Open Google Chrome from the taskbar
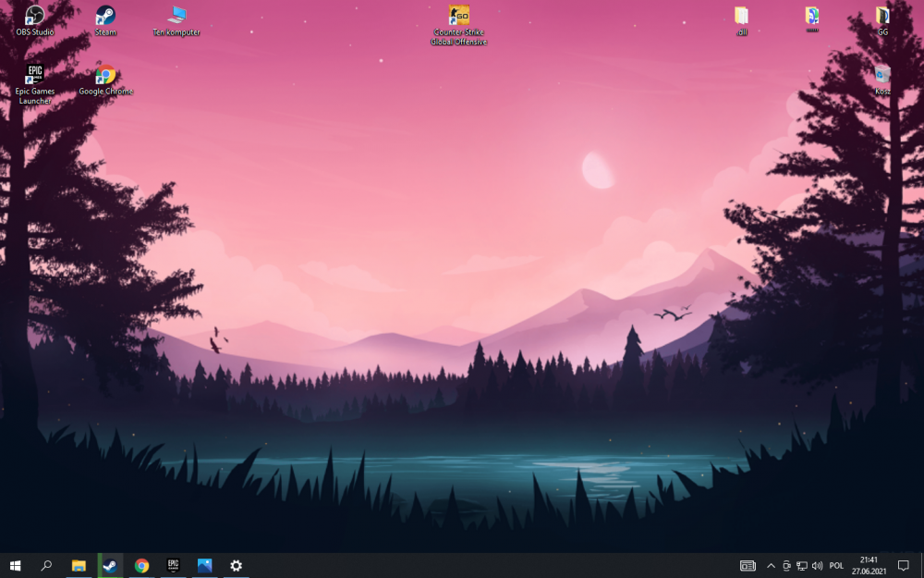 click(141, 566)
